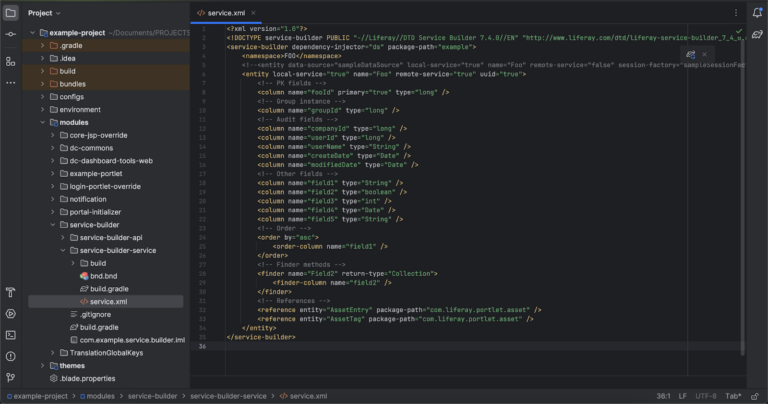Open the Project tool window folder icon

click(10, 13)
